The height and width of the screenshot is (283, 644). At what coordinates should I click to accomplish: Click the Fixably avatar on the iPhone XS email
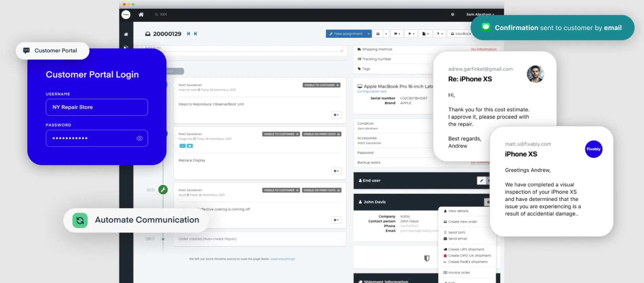coord(593,149)
